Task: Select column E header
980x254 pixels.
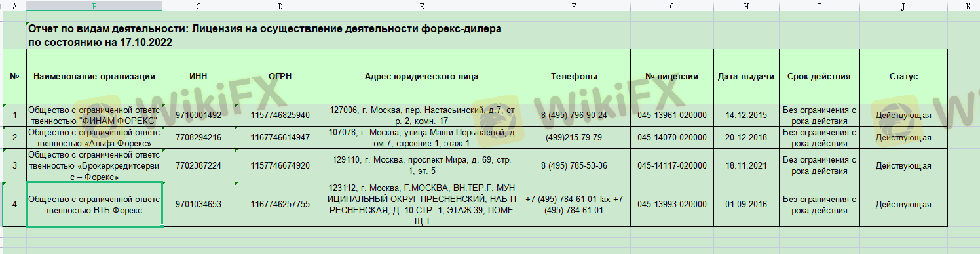Action: click(421, 5)
